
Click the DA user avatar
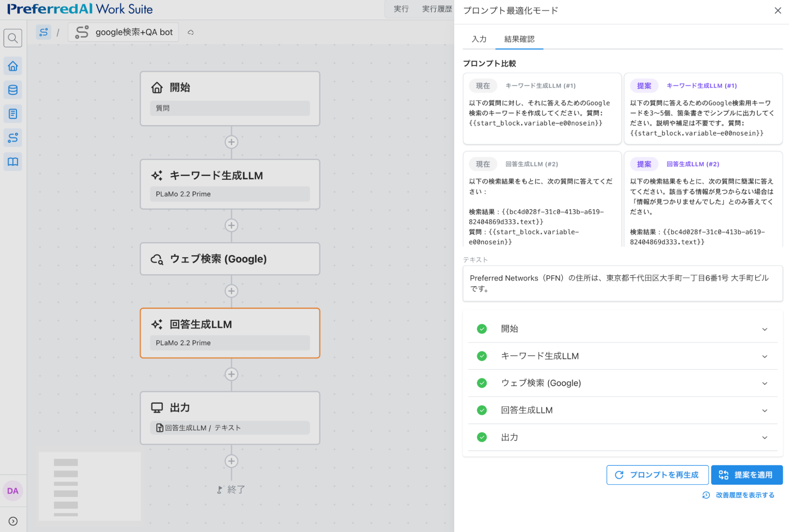click(13, 491)
